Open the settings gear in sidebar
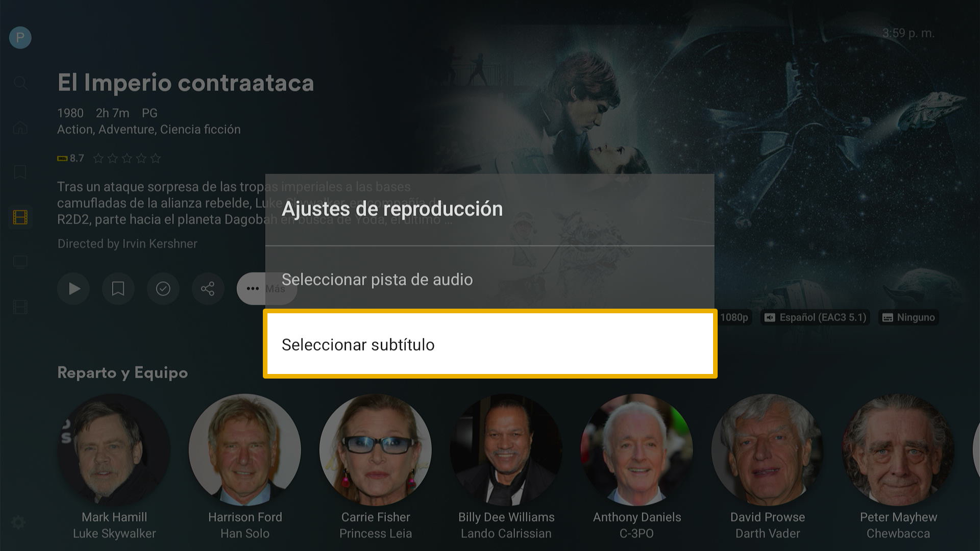Image resolution: width=980 pixels, height=551 pixels. [x=18, y=522]
